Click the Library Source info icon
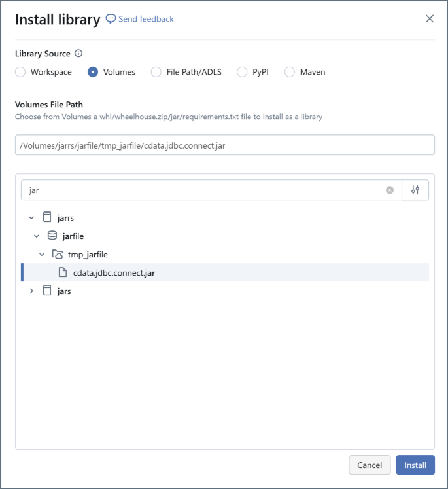The height and width of the screenshot is (489, 448). (x=78, y=54)
